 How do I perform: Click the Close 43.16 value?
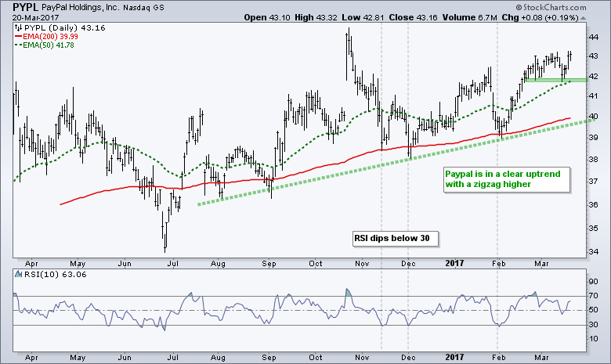coord(413,17)
